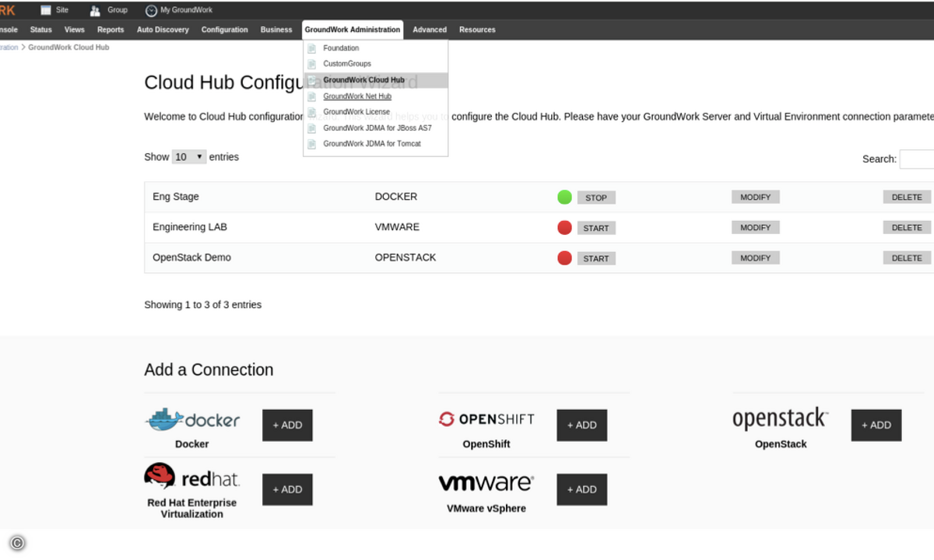Add a Red Hat Enterprise Virtualization connection
934x560 pixels.
(287, 490)
